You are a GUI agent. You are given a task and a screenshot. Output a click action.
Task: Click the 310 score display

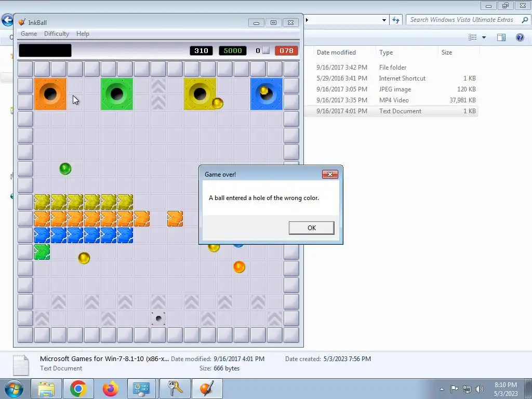[201, 50]
